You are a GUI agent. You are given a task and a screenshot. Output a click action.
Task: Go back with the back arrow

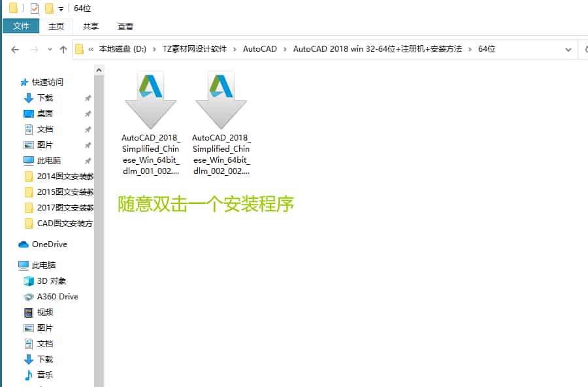(15, 50)
